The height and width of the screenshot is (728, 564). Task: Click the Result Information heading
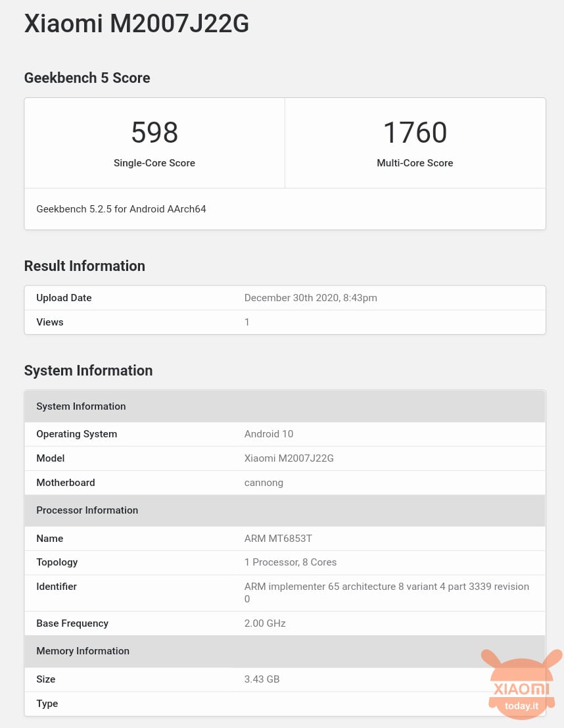85,266
